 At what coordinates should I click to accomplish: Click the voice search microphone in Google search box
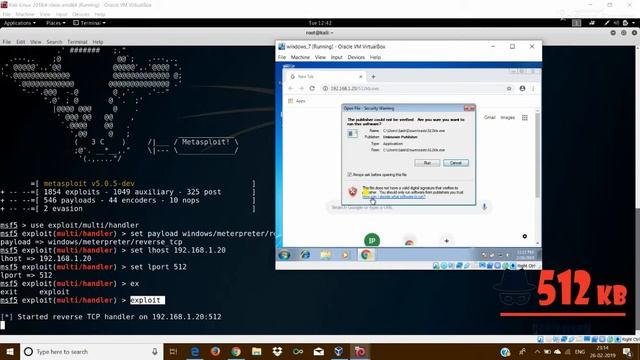(x=484, y=207)
